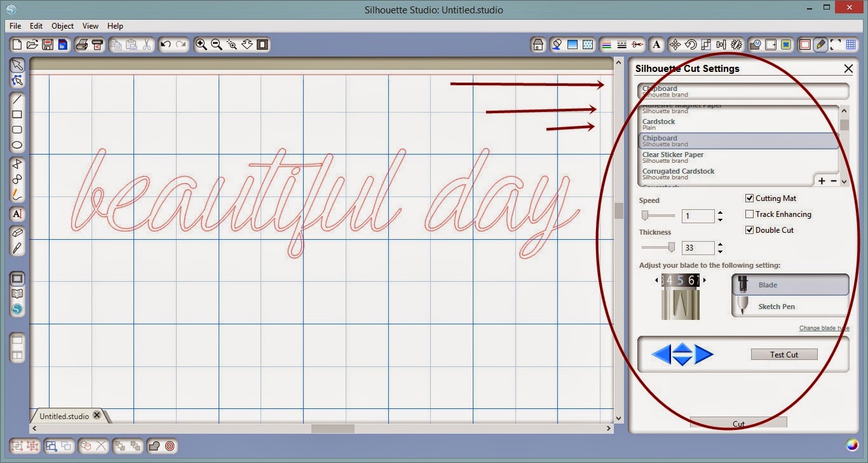Select the Draw an Ellipse tool

click(17, 145)
